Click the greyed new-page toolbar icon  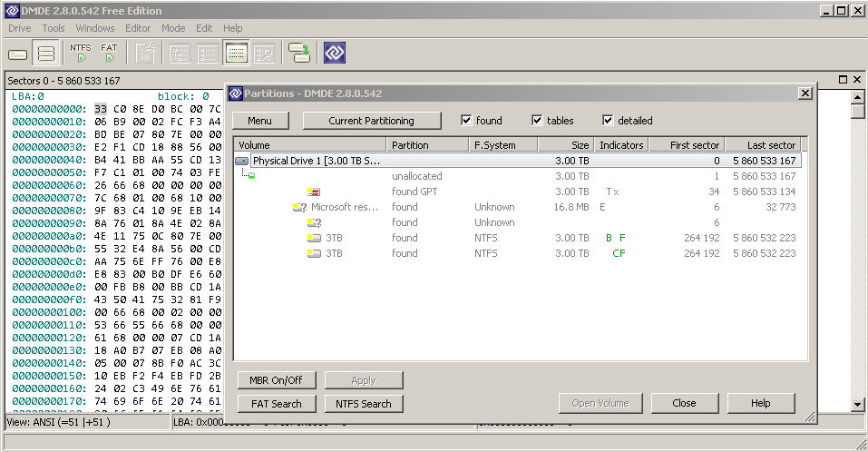click(x=145, y=54)
